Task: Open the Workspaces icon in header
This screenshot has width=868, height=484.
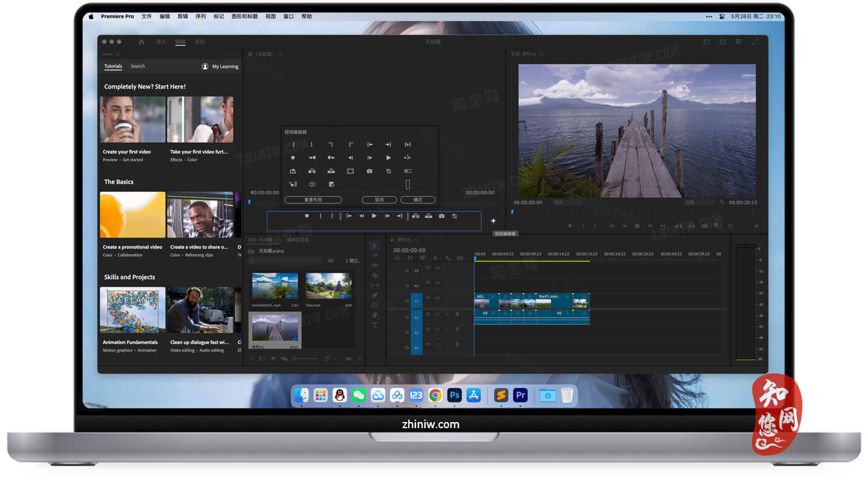Action: tap(706, 42)
